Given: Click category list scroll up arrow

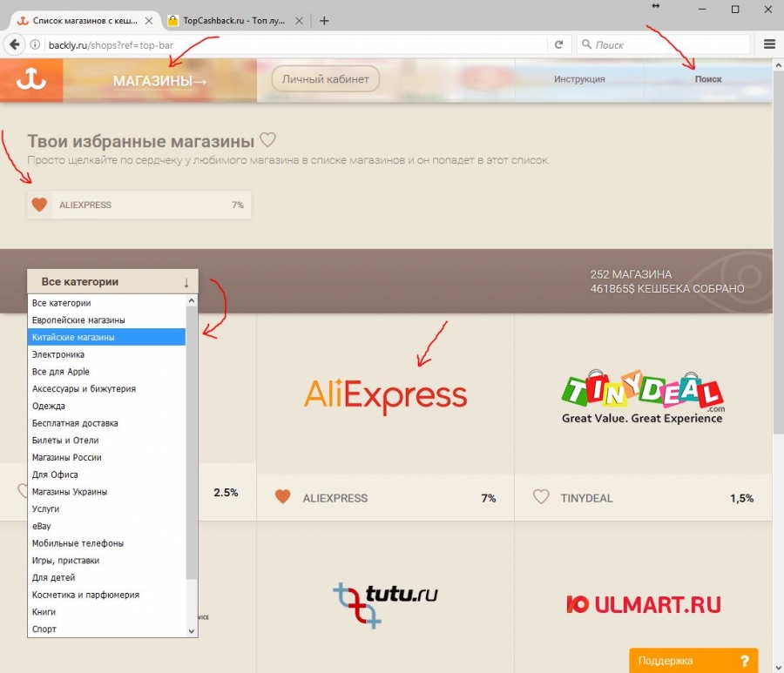Looking at the screenshot, I should click(192, 300).
